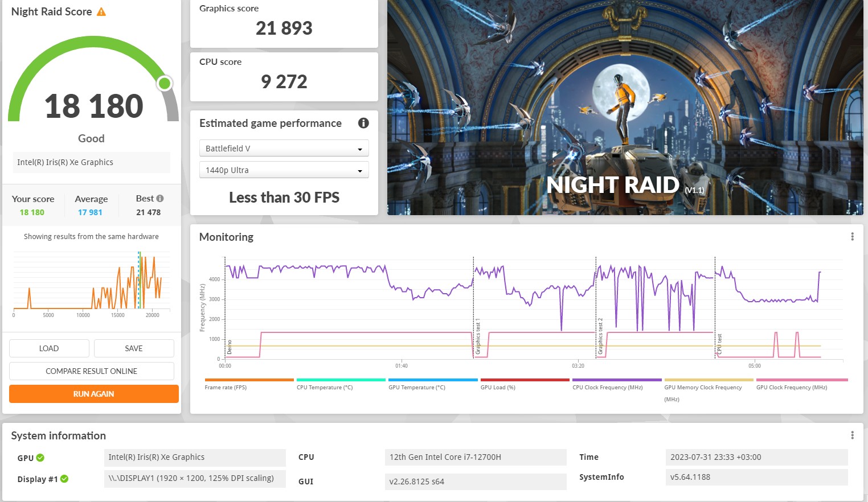Viewport: 868px width, 502px height.
Task: Open the Estimated game performance info icon
Action: click(x=363, y=123)
